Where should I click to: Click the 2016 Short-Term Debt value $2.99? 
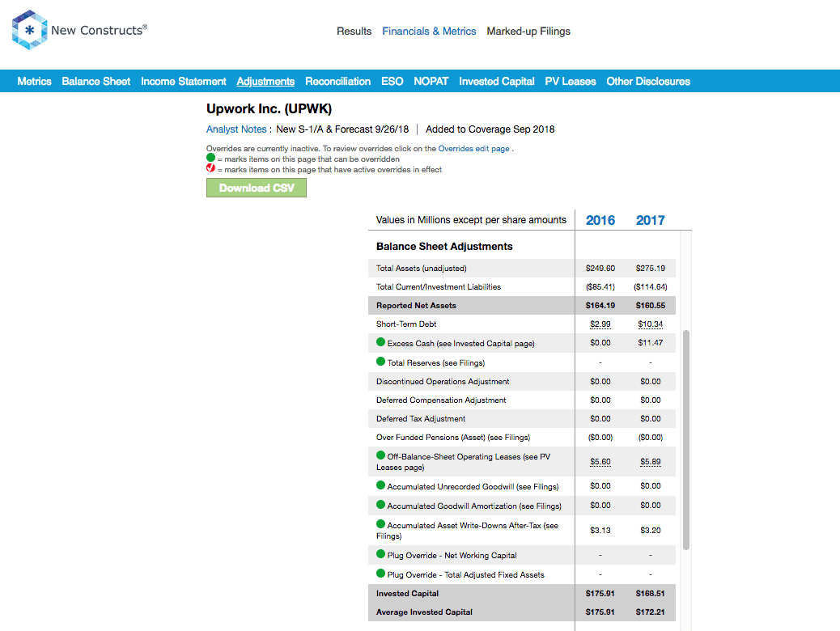(x=600, y=324)
